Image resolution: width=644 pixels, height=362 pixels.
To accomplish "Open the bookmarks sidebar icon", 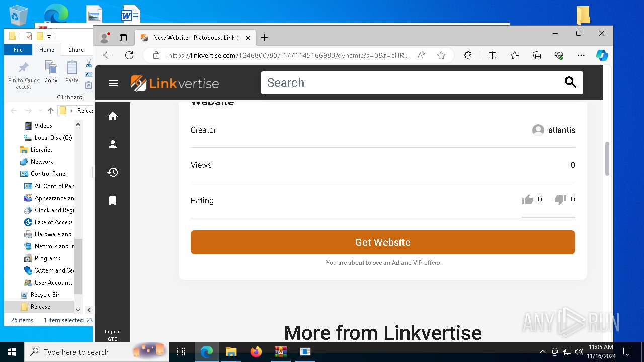I will 113,201.
